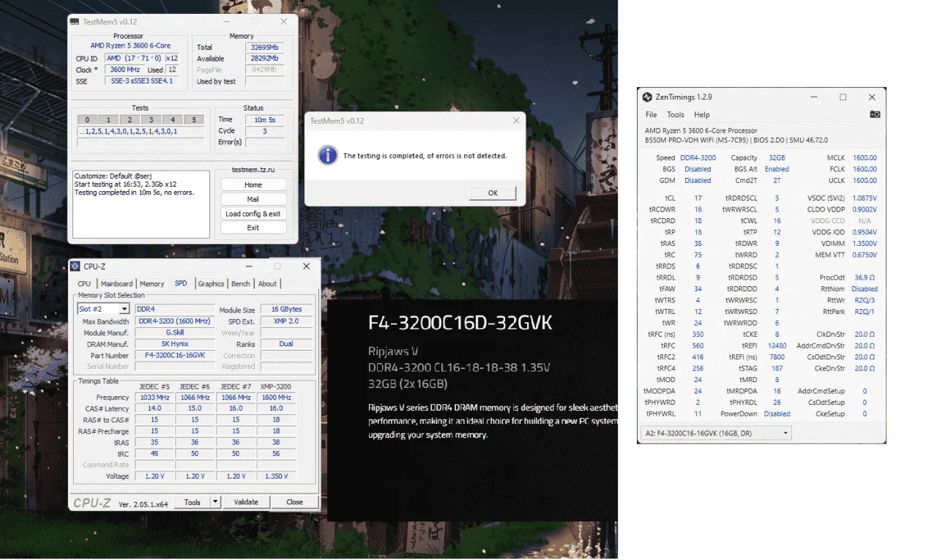Click the ZenTimings app logo in title bar
937x560 pixels.
[647, 97]
